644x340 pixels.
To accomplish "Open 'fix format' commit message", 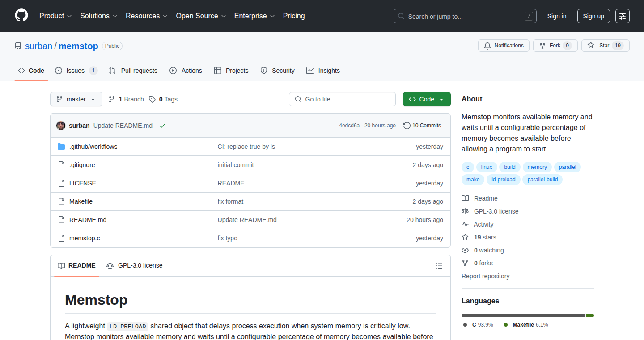I will [231, 201].
